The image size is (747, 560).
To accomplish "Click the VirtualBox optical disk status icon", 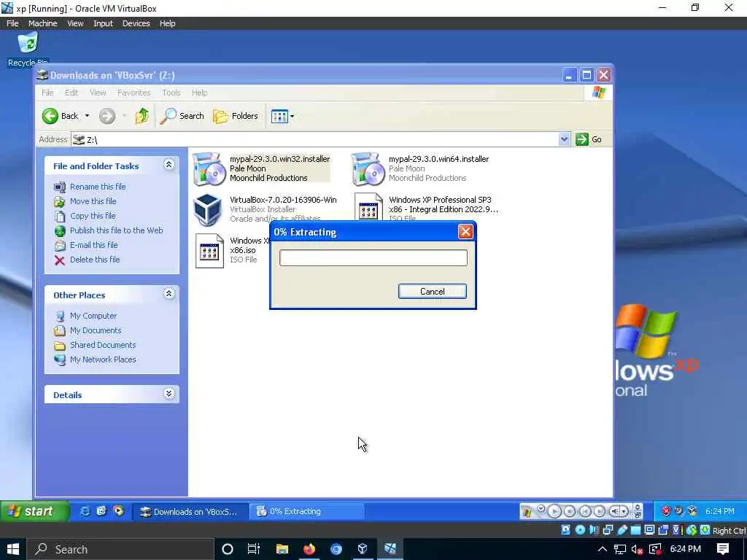I will (580, 530).
